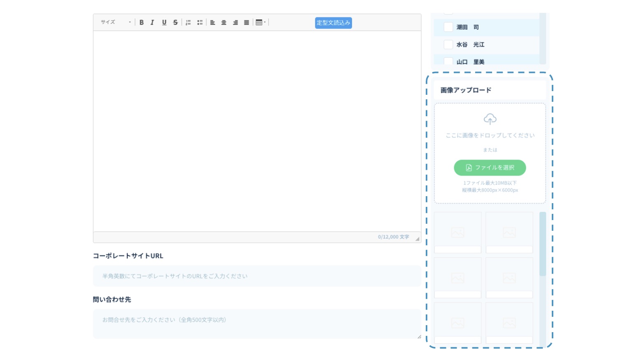This screenshot has width=644, height=361.
Task: Toggle strikethrough formatting
Action: [175, 23]
